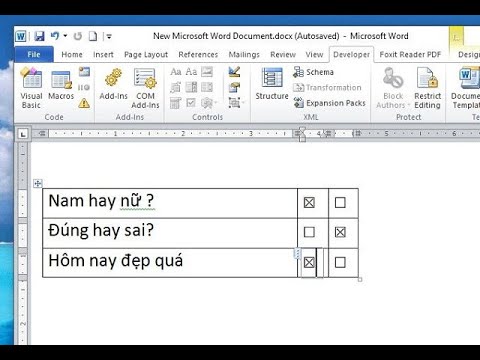Open the COM Add-Ins dialog
The image size is (480, 360).
coord(145,88)
